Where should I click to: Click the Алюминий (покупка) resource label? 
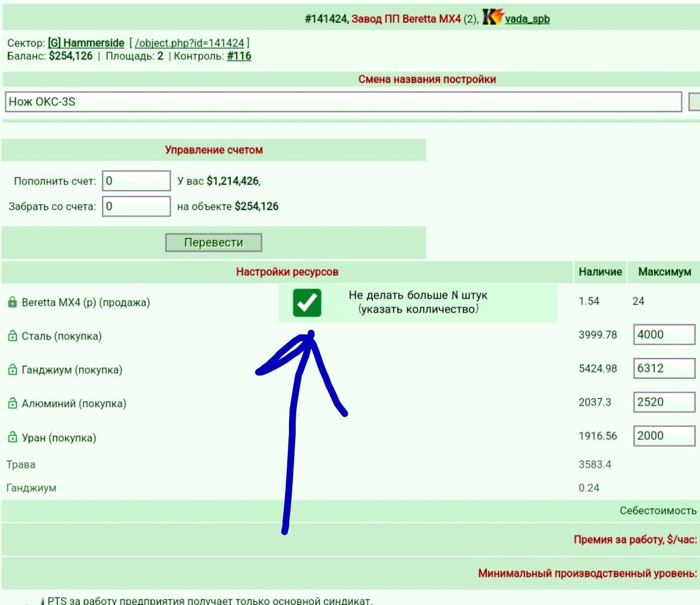coord(74,403)
